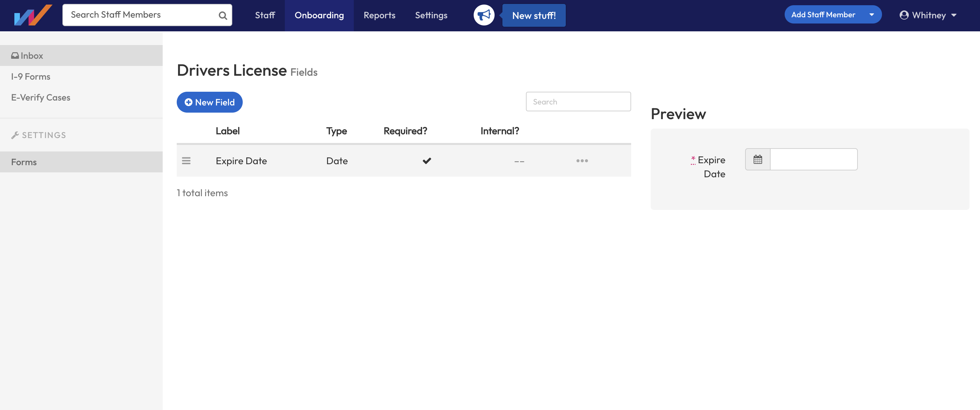Open the calendar picker in the preview
980x410 pixels.
click(758, 159)
